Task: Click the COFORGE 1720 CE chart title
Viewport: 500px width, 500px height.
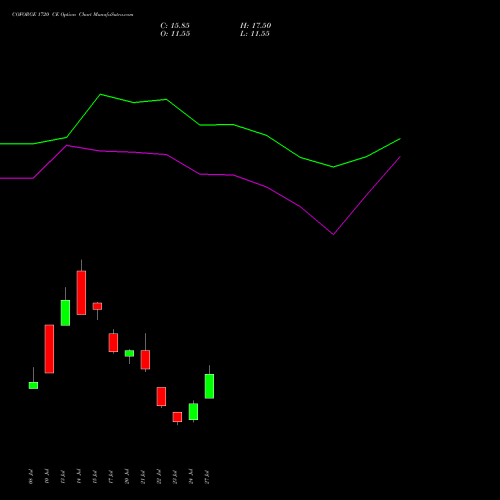Action: pos(72,14)
